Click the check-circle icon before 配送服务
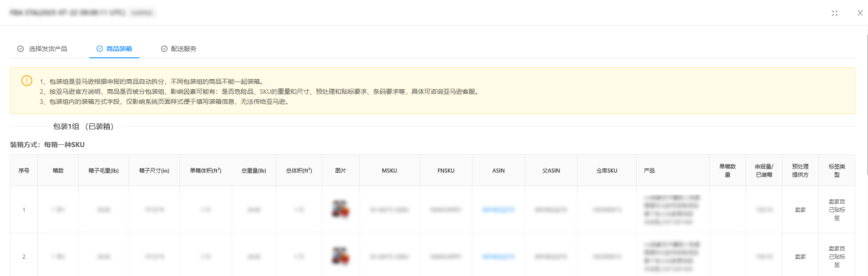 164,49
